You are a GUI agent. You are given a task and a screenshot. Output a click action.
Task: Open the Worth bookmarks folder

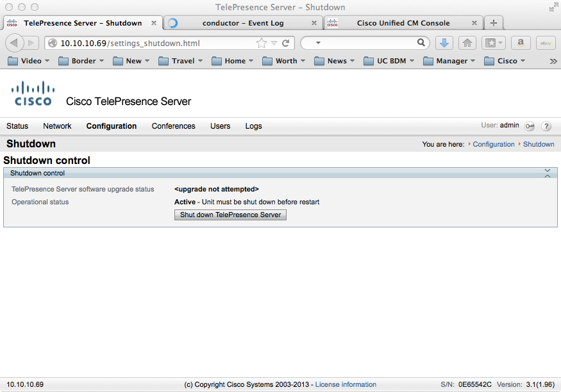coord(284,61)
